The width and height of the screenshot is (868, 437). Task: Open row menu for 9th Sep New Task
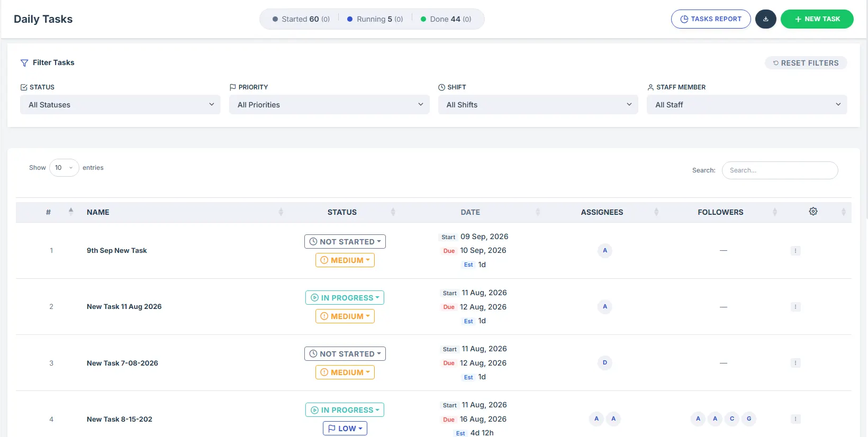click(x=795, y=251)
